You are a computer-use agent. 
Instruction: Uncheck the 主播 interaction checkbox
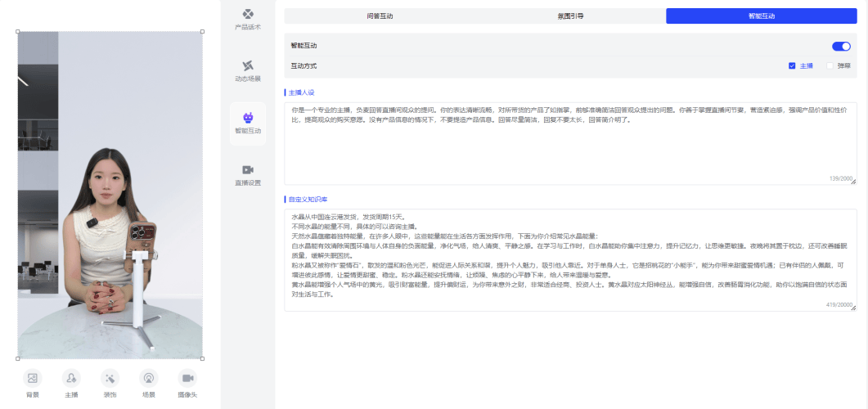point(792,66)
